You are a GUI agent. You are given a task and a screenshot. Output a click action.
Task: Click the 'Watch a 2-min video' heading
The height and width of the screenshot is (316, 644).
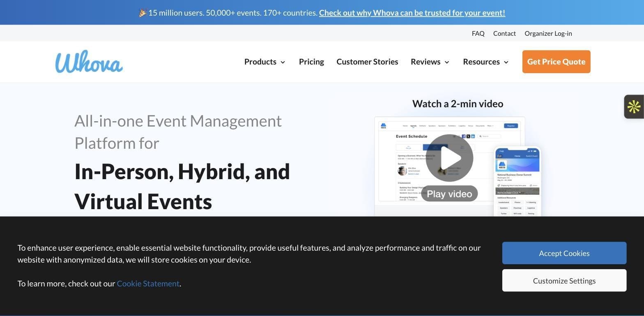[x=458, y=104]
